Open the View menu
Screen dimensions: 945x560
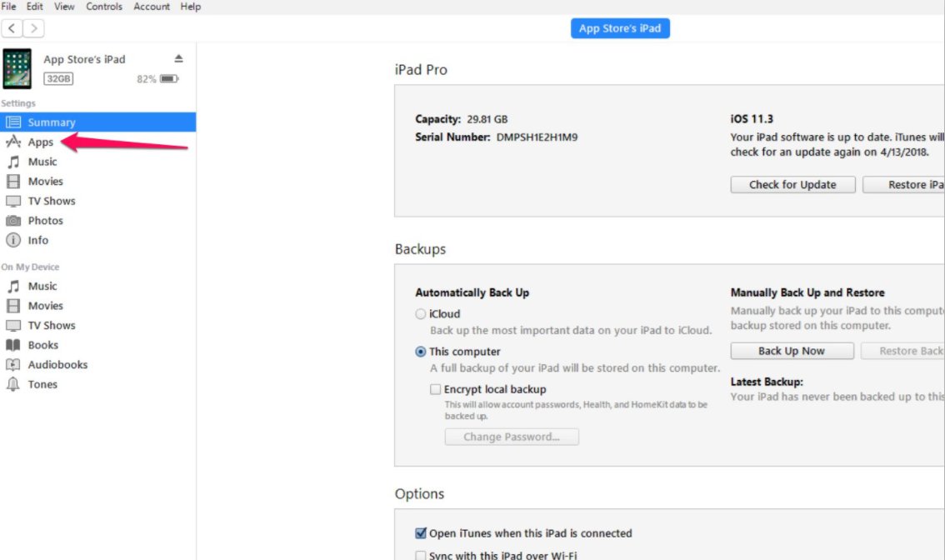tap(64, 7)
